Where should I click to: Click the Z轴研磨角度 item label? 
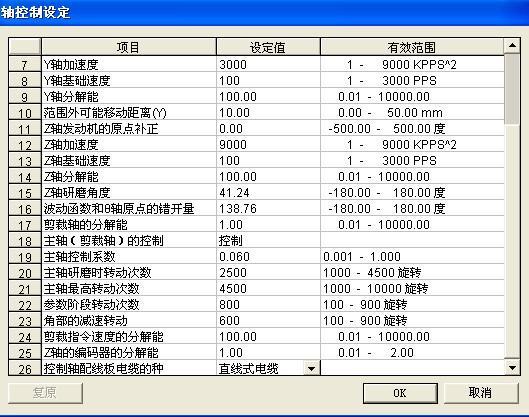pyautogui.click(x=77, y=193)
